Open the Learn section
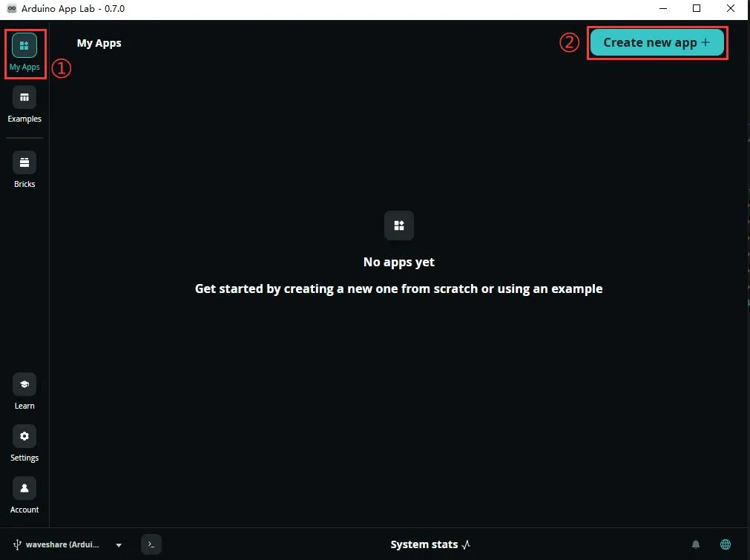Screen dimensions: 750x560 click(x=24, y=392)
